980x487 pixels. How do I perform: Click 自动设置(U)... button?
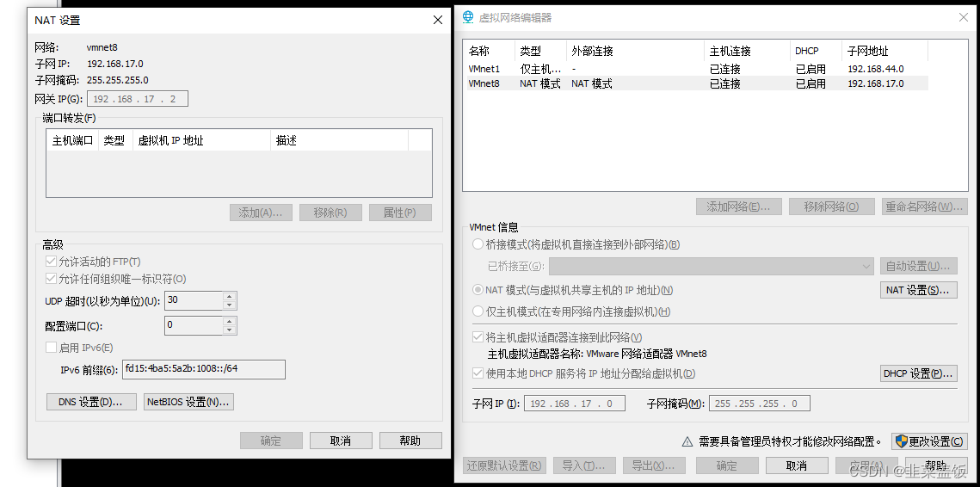click(x=918, y=267)
